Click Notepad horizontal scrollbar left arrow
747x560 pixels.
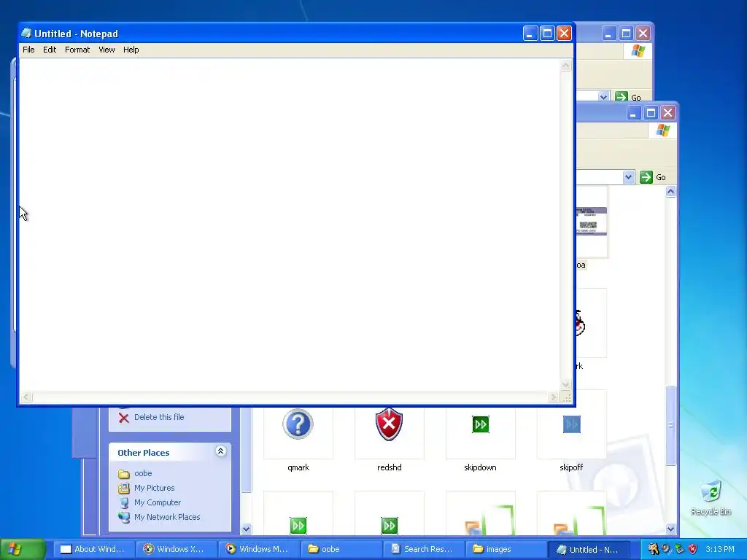(26, 397)
